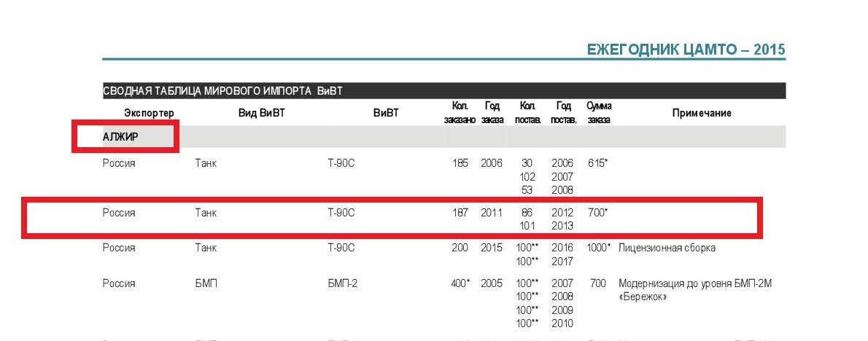The height and width of the screenshot is (341, 868).
Task: Click the order sum 1000* cell
Action: [598, 248]
